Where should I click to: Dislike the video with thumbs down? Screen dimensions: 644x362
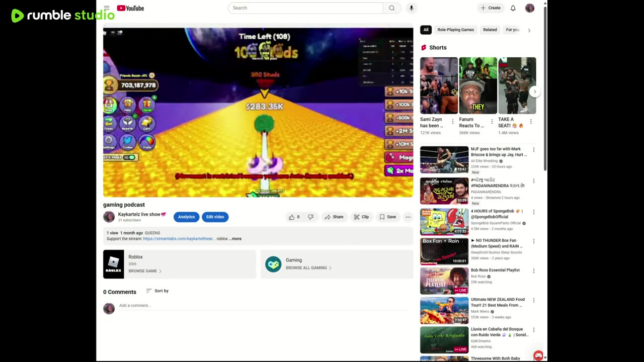310,217
